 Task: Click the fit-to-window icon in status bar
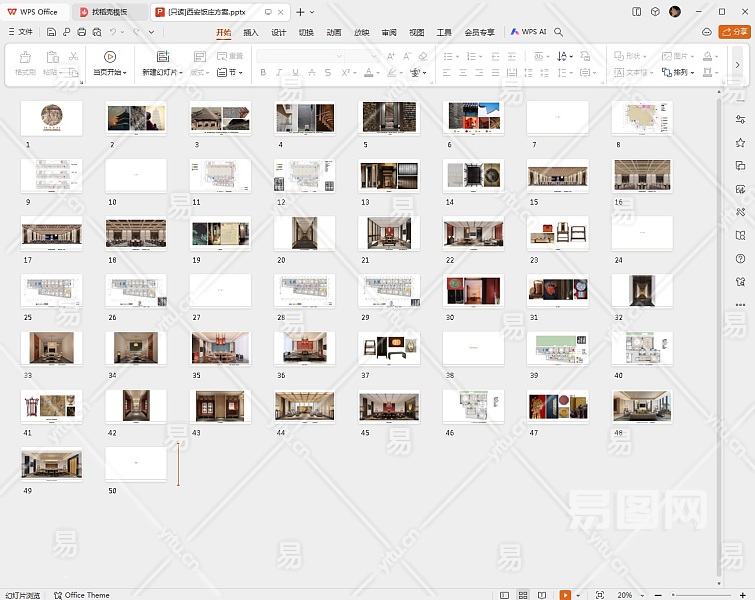pos(599,595)
